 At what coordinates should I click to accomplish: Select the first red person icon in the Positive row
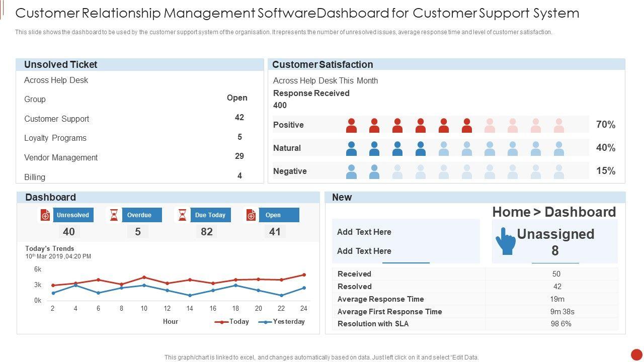pyautogui.click(x=351, y=125)
